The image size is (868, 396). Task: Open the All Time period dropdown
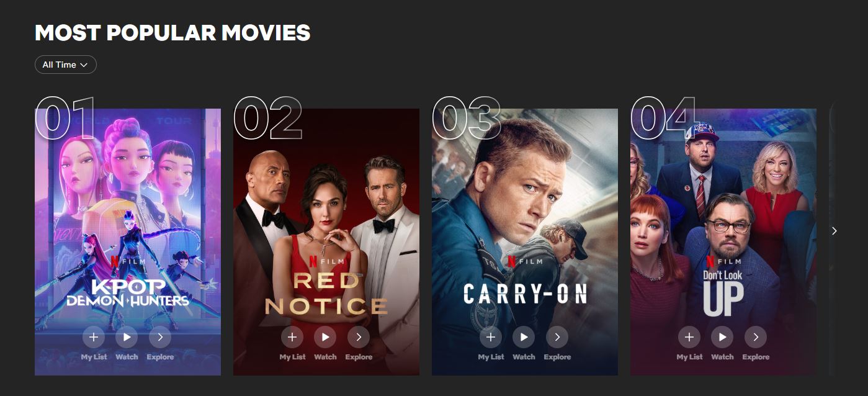point(65,65)
